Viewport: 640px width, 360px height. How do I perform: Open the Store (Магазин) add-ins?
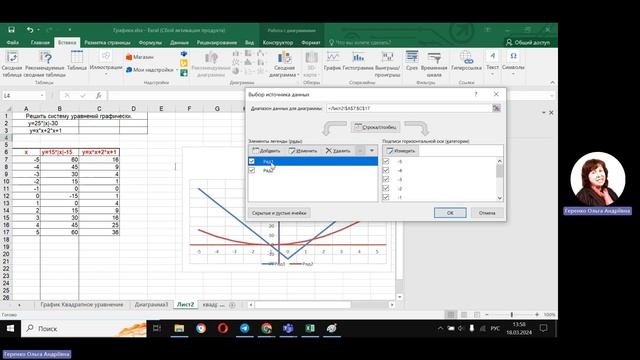(140, 57)
